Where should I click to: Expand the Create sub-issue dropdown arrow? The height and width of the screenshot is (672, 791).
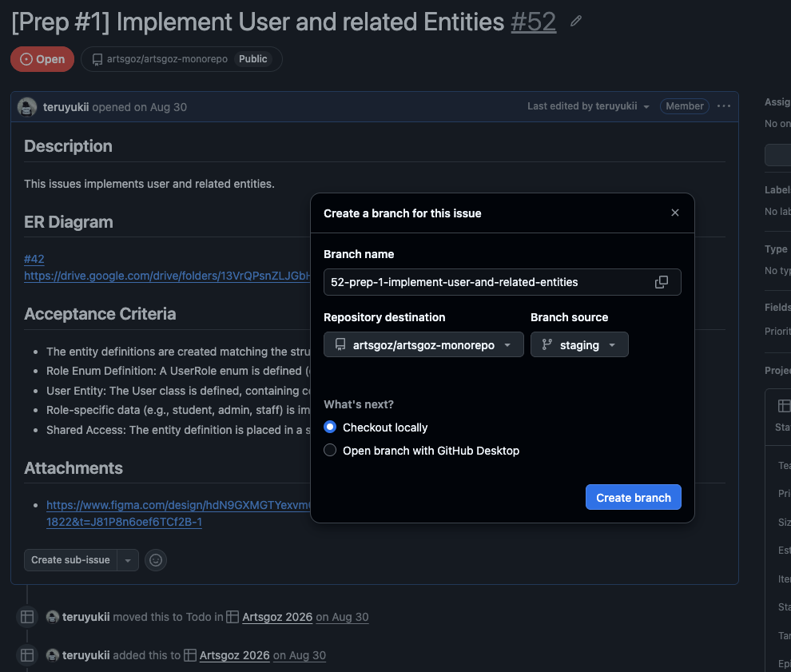[x=128, y=560]
